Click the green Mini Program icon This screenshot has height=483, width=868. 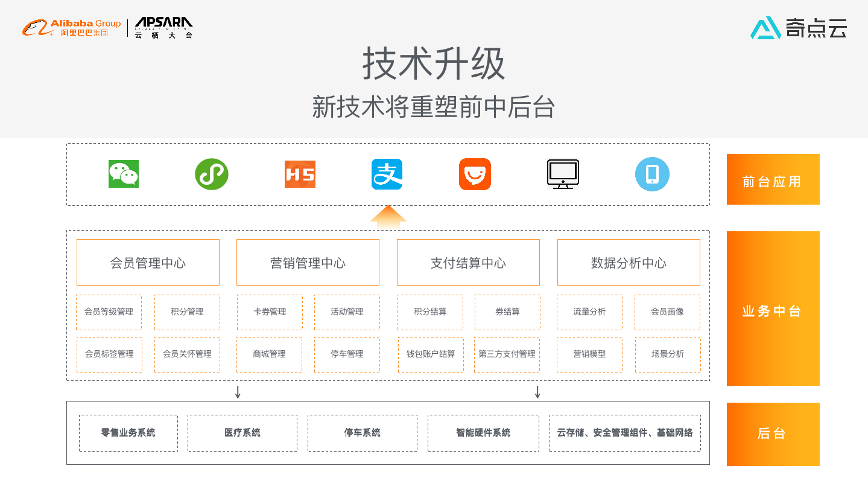point(212,174)
